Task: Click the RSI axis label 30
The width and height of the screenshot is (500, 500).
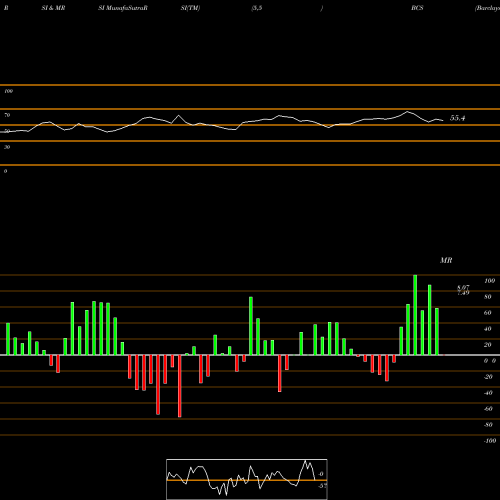Action: coord(7,147)
